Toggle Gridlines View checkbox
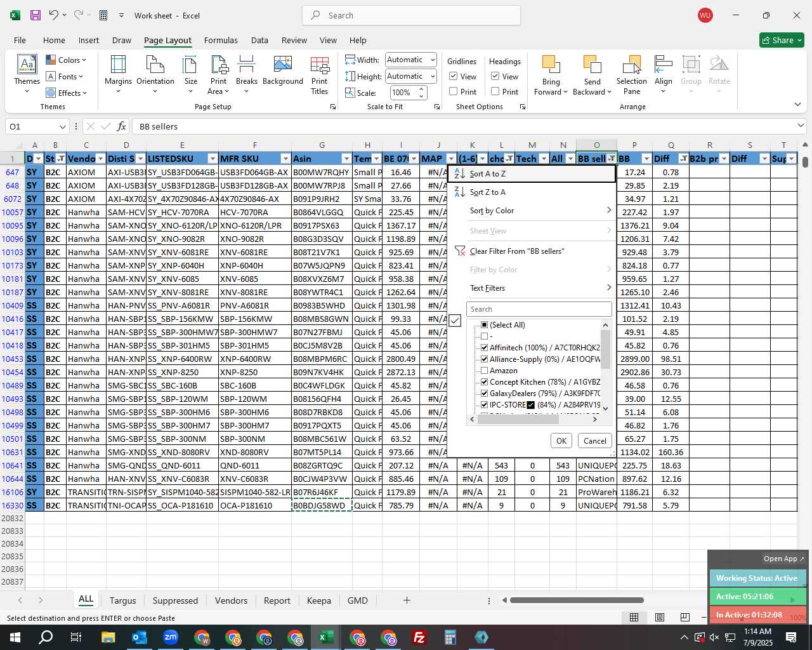This screenshot has width=812, height=650. point(454,76)
